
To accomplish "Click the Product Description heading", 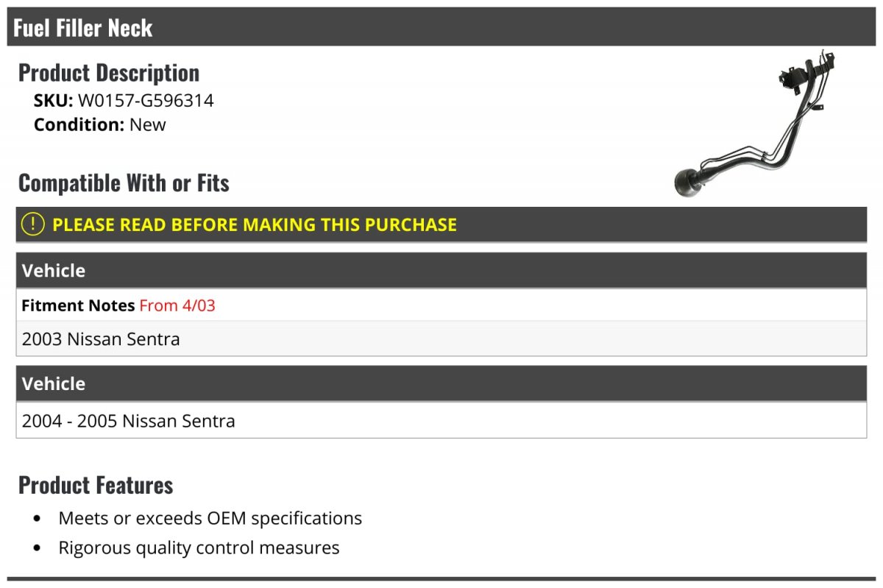I will coord(109,73).
